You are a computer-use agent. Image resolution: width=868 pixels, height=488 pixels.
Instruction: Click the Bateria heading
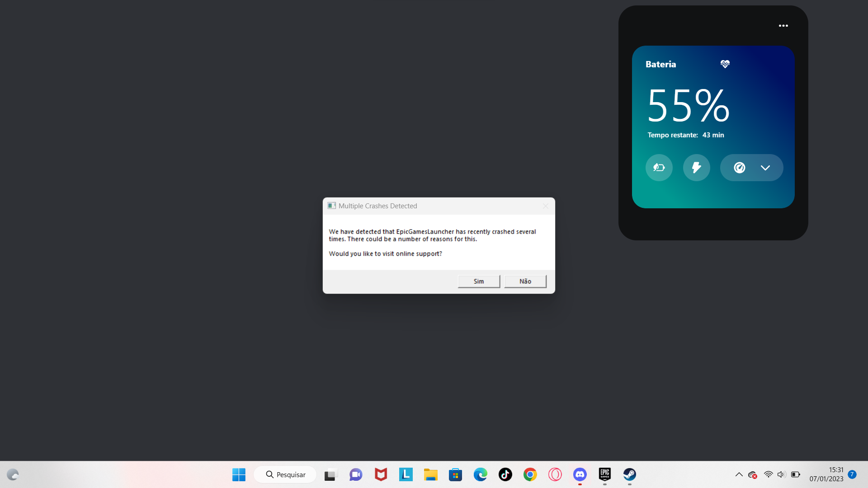(x=661, y=64)
